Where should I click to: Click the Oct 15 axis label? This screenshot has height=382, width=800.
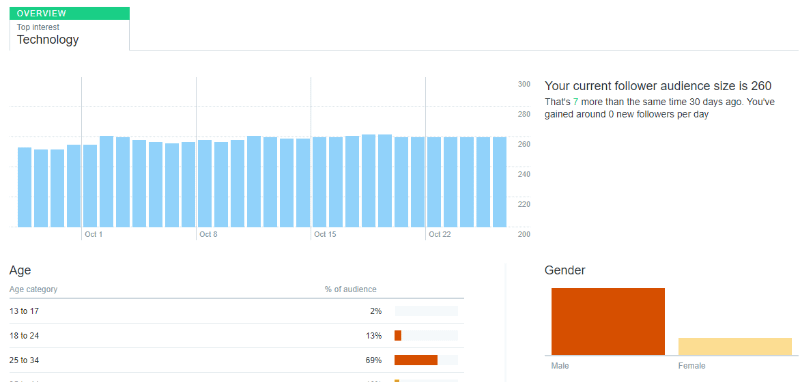325,235
